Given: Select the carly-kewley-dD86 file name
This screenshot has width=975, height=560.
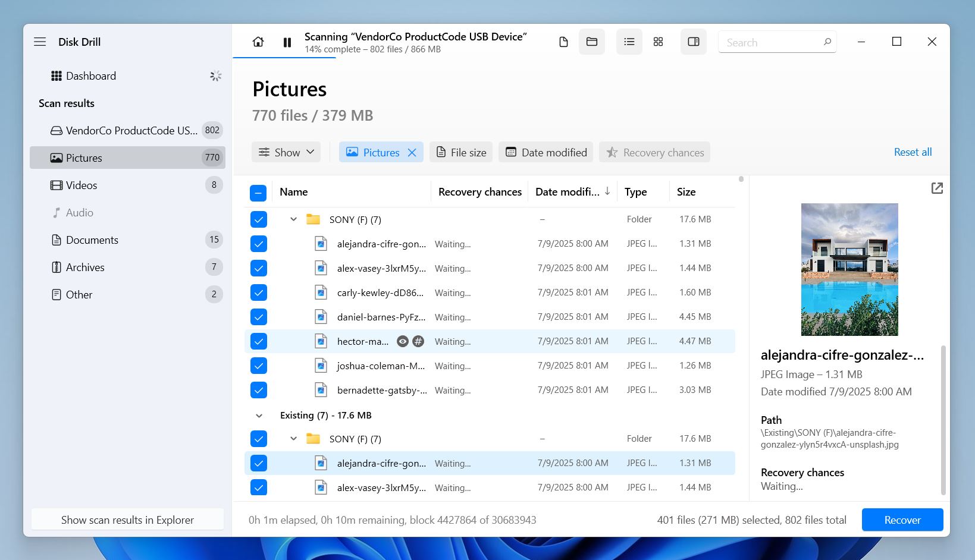Looking at the screenshot, I should pyautogui.click(x=381, y=292).
